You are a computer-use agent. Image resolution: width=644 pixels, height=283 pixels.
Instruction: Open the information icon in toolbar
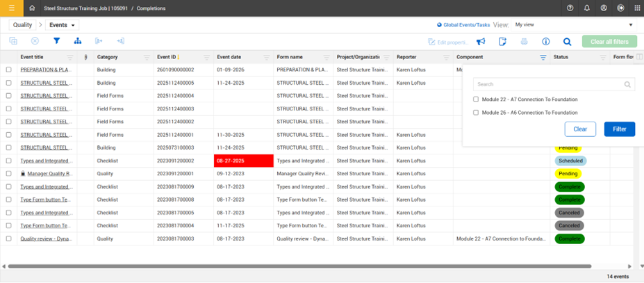click(546, 42)
